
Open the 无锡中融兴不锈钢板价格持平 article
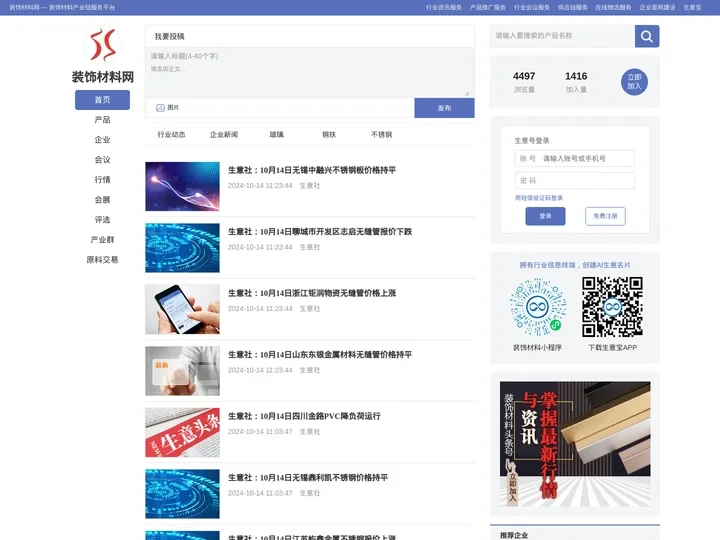click(312, 170)
